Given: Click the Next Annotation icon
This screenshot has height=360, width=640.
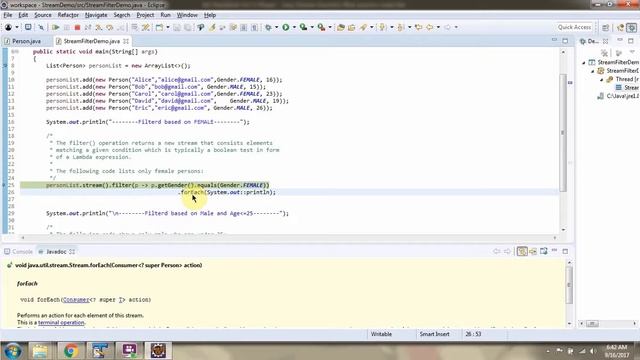Looking at the screenshot, I should 382,27.
